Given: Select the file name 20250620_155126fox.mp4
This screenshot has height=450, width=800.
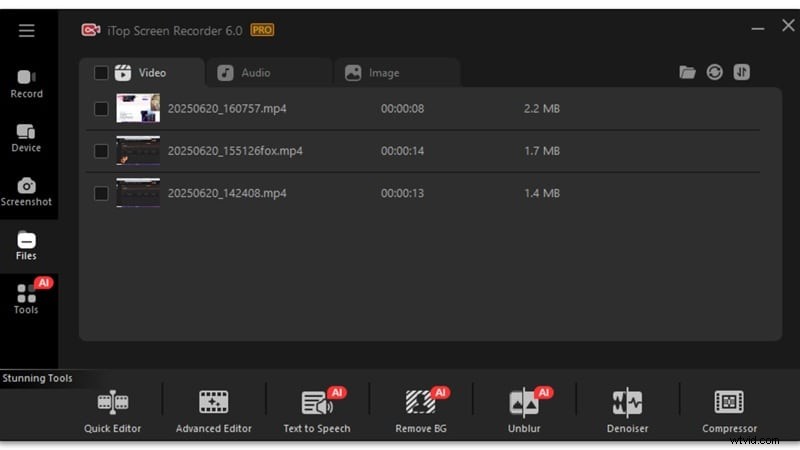Looking at the screenshot, I should point(235,151).
